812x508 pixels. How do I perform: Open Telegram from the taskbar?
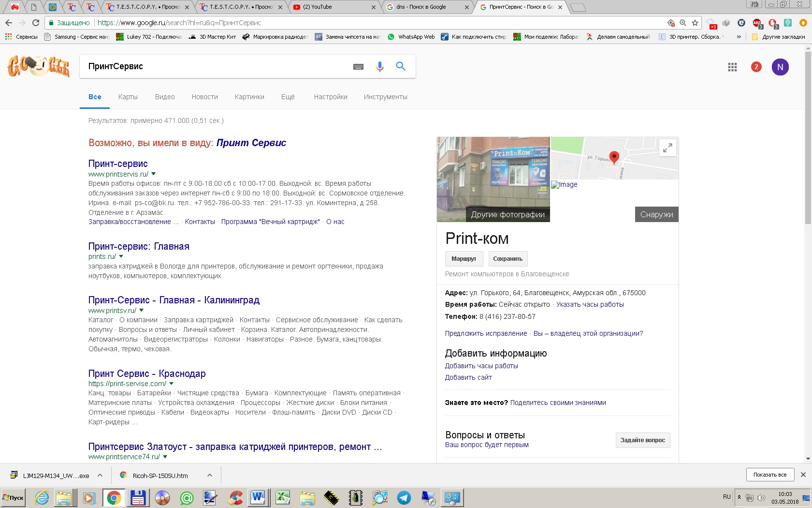click(404, 497)
